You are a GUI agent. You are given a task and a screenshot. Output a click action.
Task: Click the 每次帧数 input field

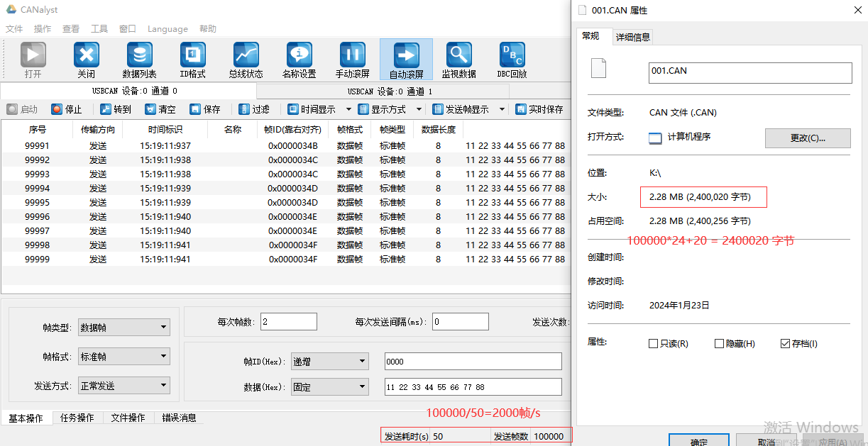pyautogui.click(x=289, y=322)
